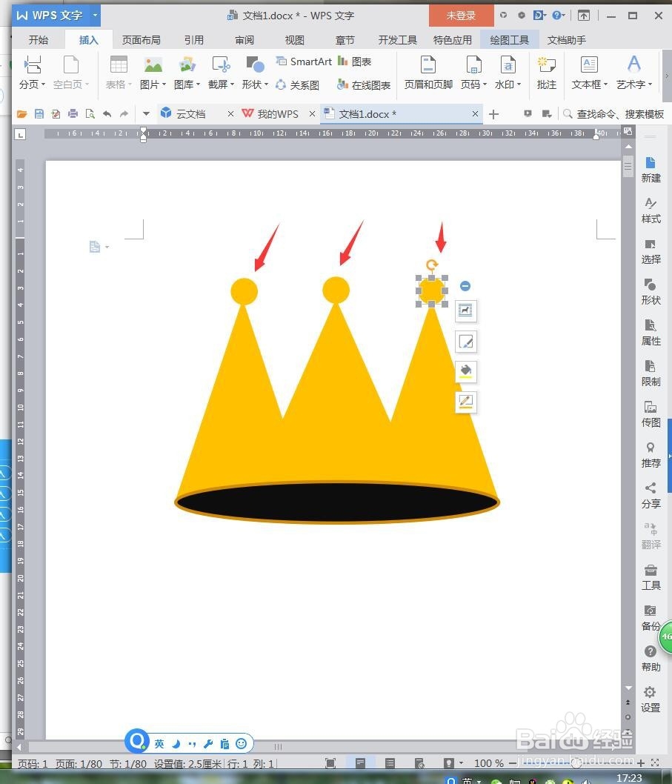Switch to the 开始 ribbon tab
Screen dimensions: 672x784
39,40
